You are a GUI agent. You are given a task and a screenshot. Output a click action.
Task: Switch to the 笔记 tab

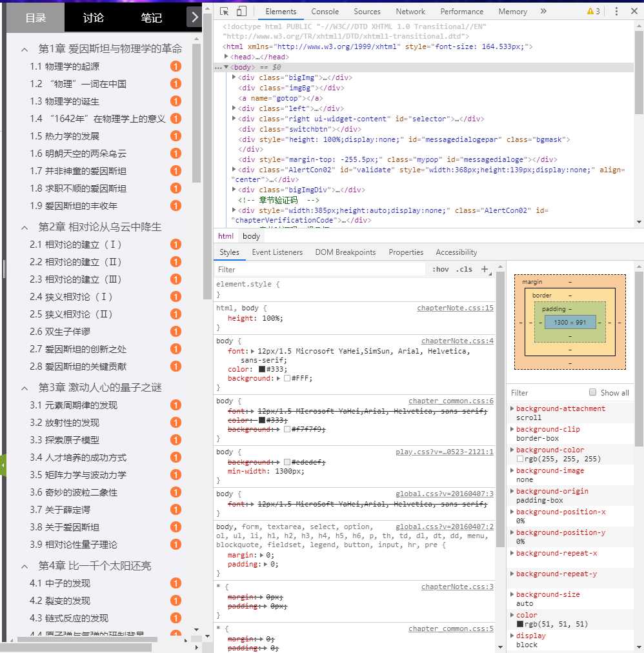tap(151, 17)
